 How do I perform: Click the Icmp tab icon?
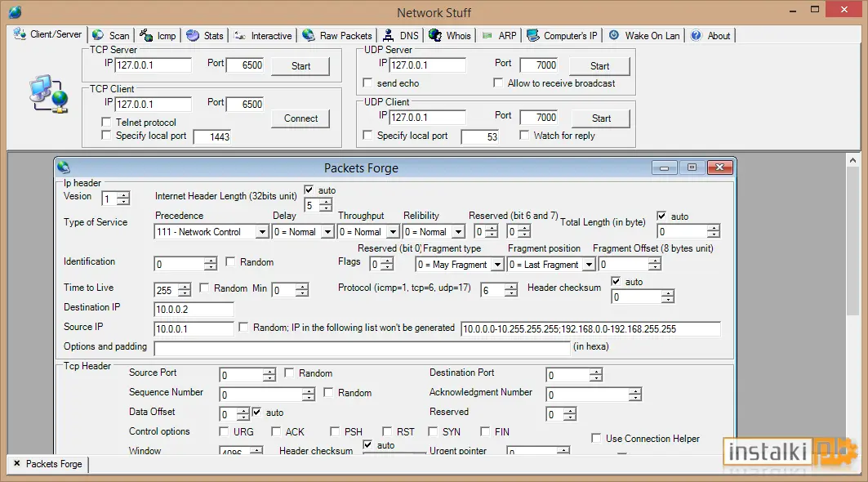pyautogui.click(x=146, y=35)
